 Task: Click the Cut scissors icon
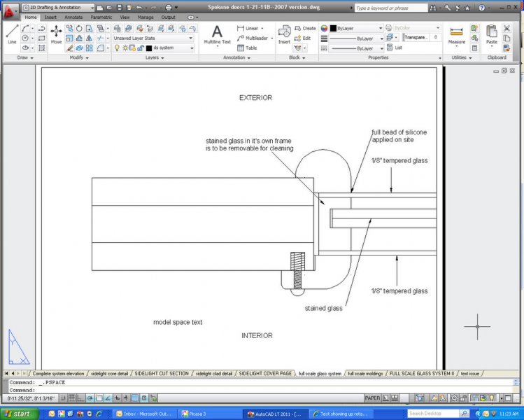(x=507, y=29)
